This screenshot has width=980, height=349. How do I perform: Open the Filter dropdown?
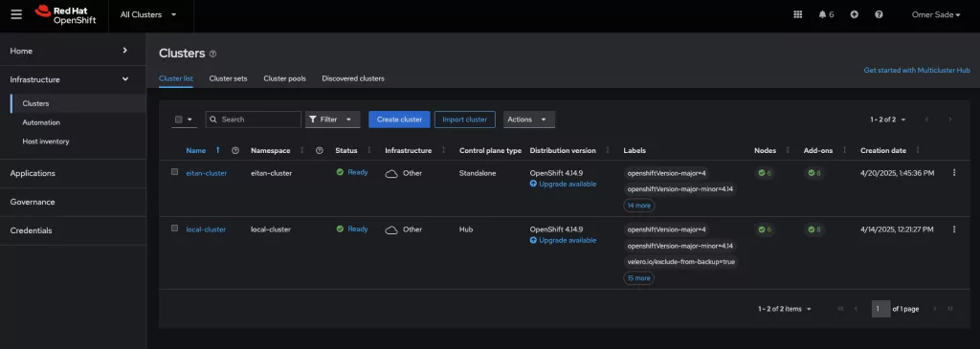(332, 120)
